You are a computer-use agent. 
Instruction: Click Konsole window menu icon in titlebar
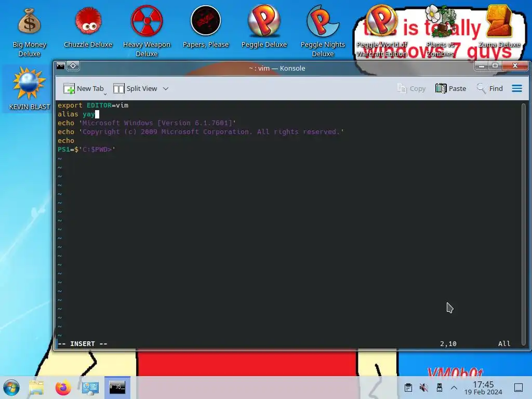[x=60, y=66]
